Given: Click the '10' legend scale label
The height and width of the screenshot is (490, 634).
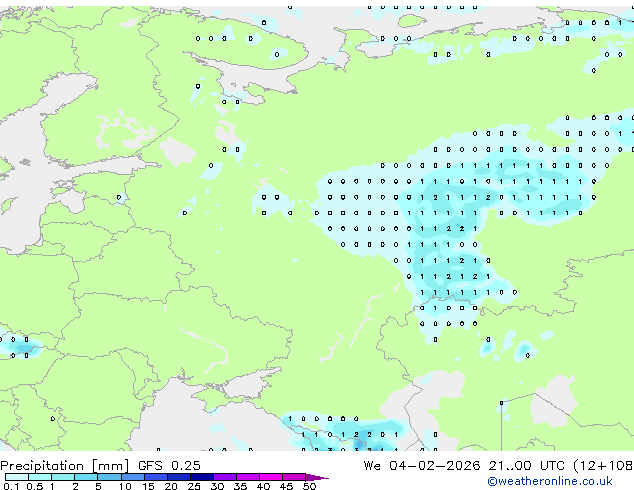Looking at the screenshot, I should (125, 486).
